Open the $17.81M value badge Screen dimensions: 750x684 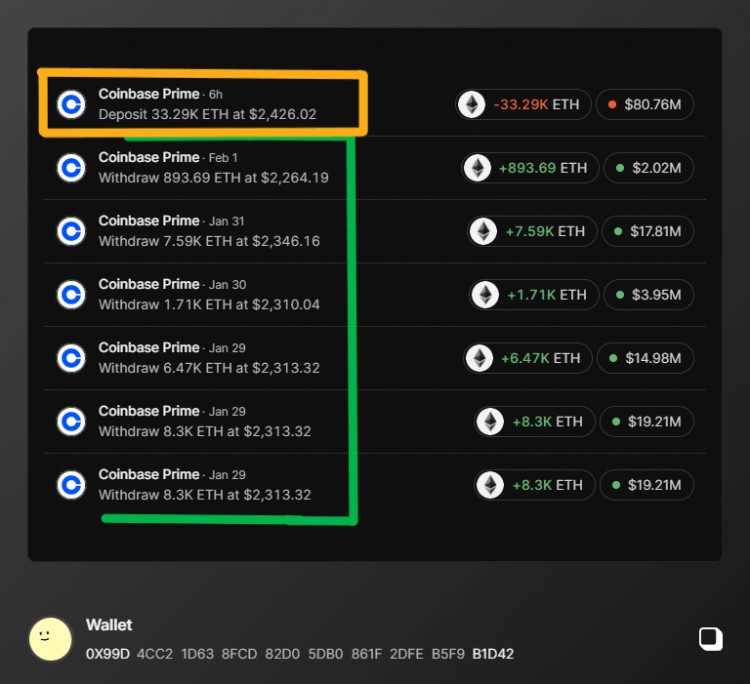(648, 231)
